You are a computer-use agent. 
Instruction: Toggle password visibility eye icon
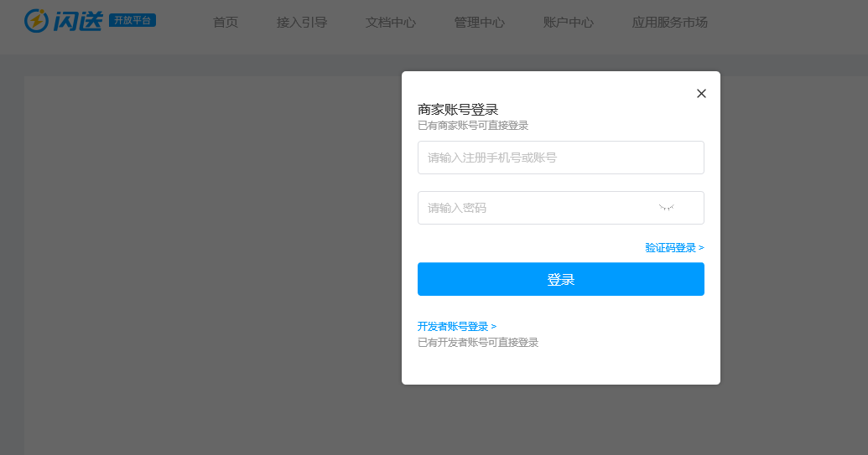click(667, 207)
